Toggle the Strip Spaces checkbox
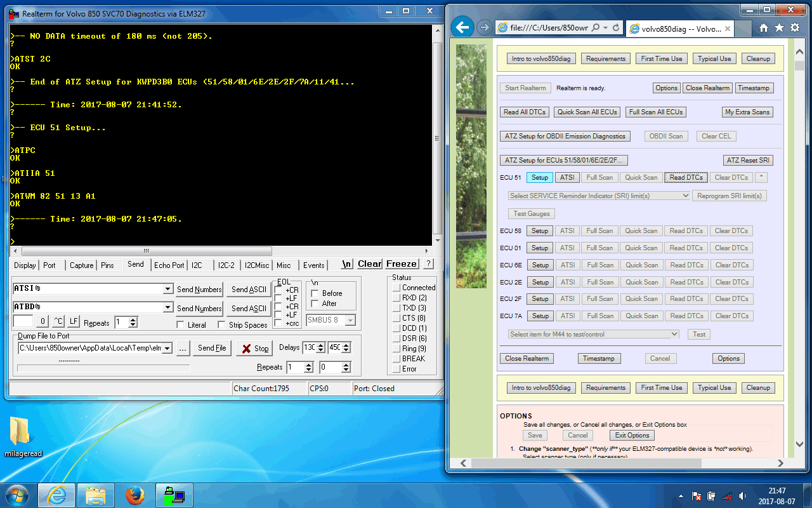Image resolution: width=812 pixels, height=508 pixels. [x=221, y=325]
